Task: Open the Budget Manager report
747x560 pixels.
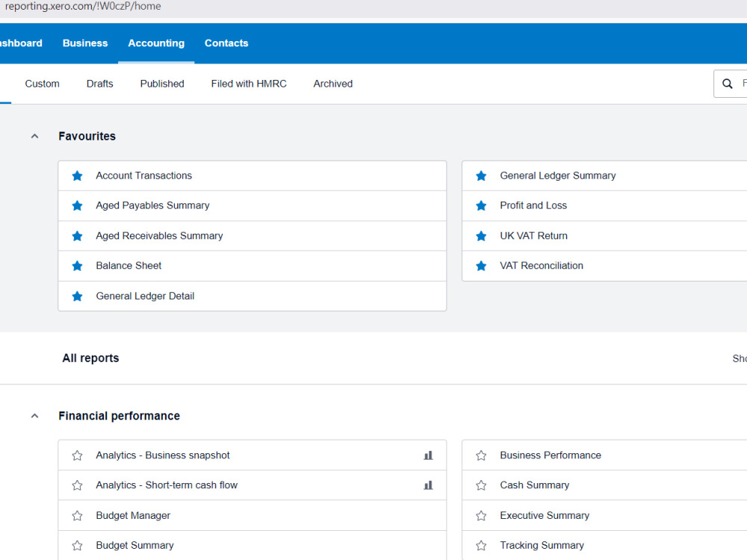Action: (133, 516)
